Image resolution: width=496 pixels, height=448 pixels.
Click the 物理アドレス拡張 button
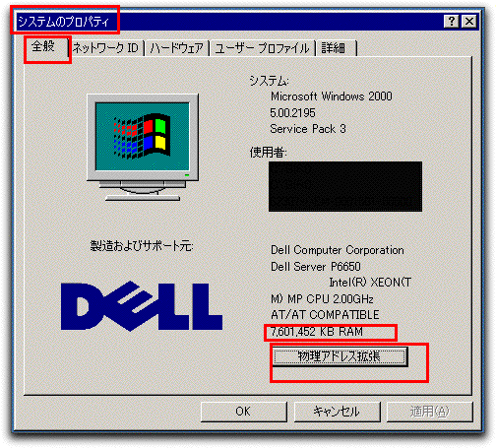pyautogui.click(x=341, y=356)
